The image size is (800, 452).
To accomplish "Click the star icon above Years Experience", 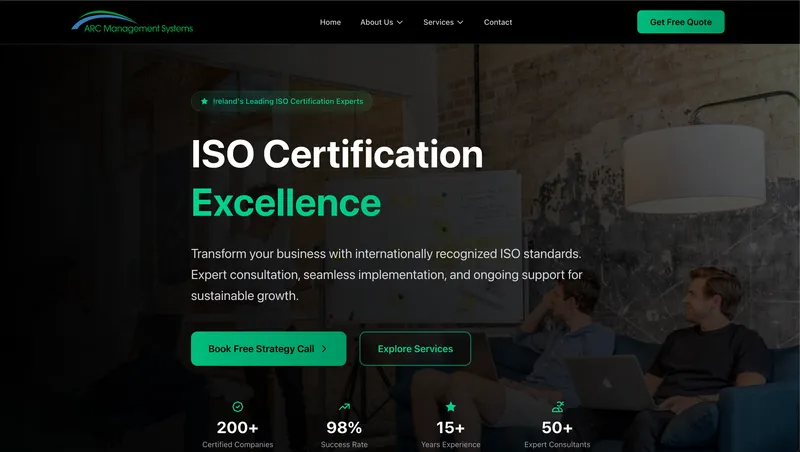I will [x=451, y=407].
